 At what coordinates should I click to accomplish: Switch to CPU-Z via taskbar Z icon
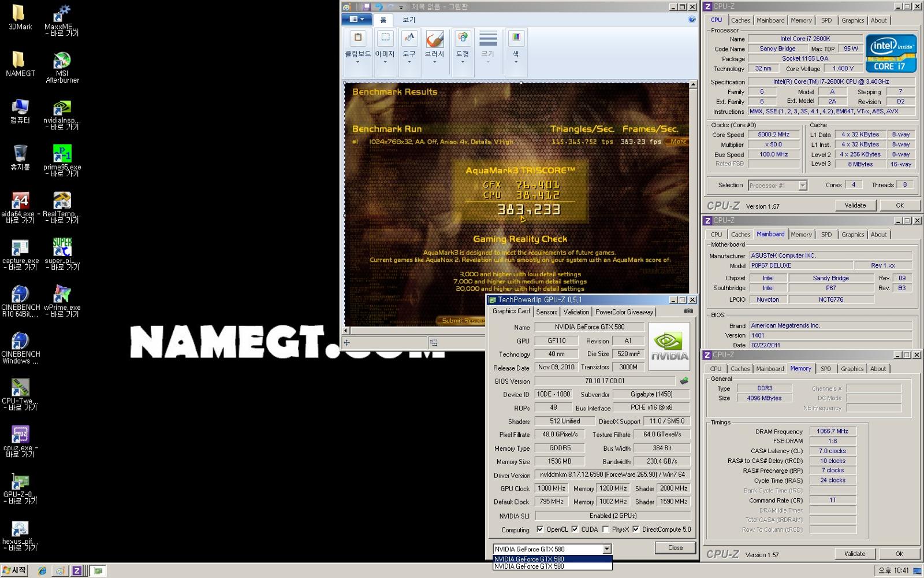tap(76, 570)
